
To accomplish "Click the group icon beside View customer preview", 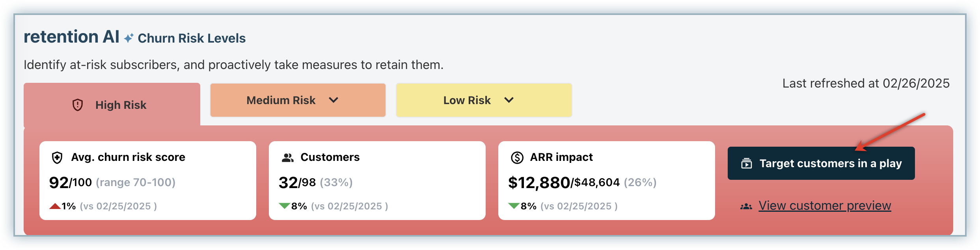I will [746, 206].
